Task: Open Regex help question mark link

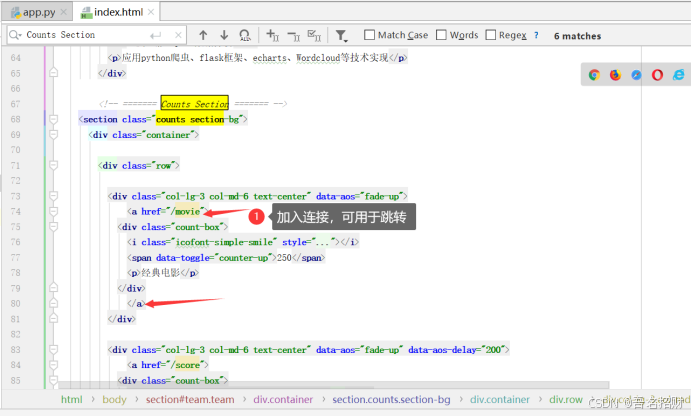Action: [x=536, y=35]
